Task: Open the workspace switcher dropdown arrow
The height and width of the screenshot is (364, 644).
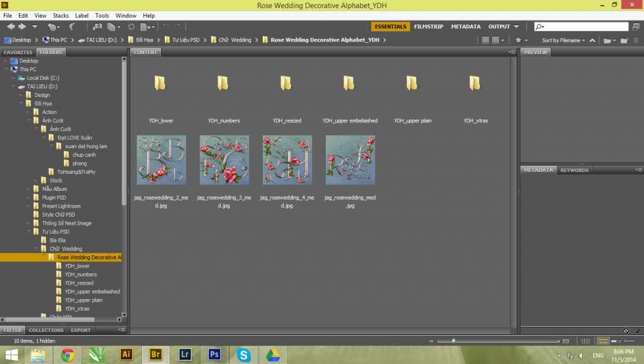Action: [x=516, y=26]
